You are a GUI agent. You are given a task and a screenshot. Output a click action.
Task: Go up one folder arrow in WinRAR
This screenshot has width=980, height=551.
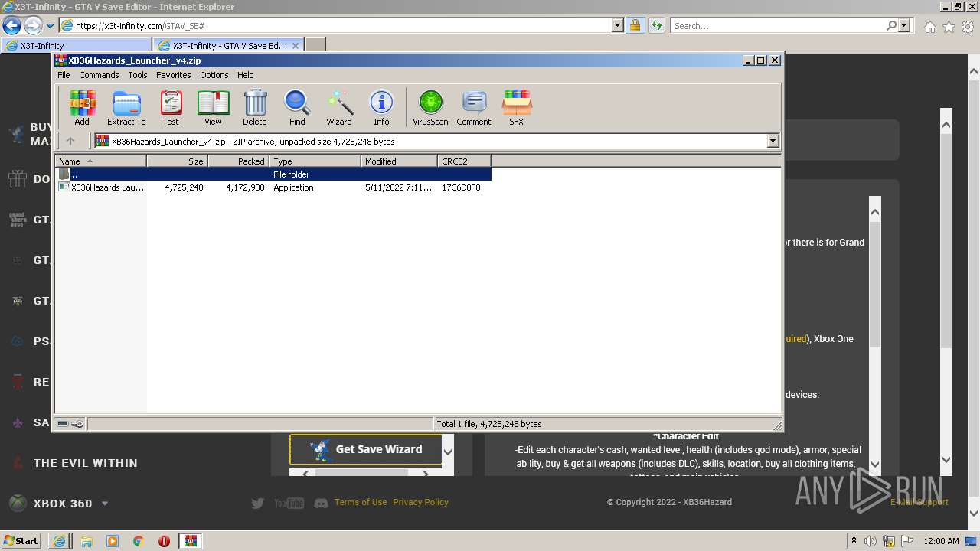[70, 141]
